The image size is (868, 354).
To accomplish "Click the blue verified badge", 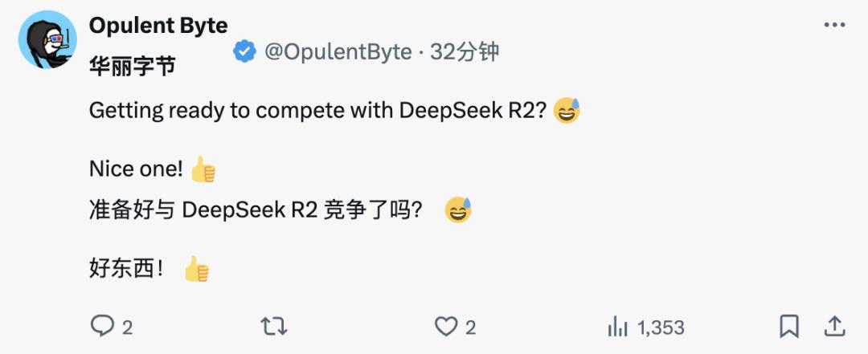I will [244, 52].
